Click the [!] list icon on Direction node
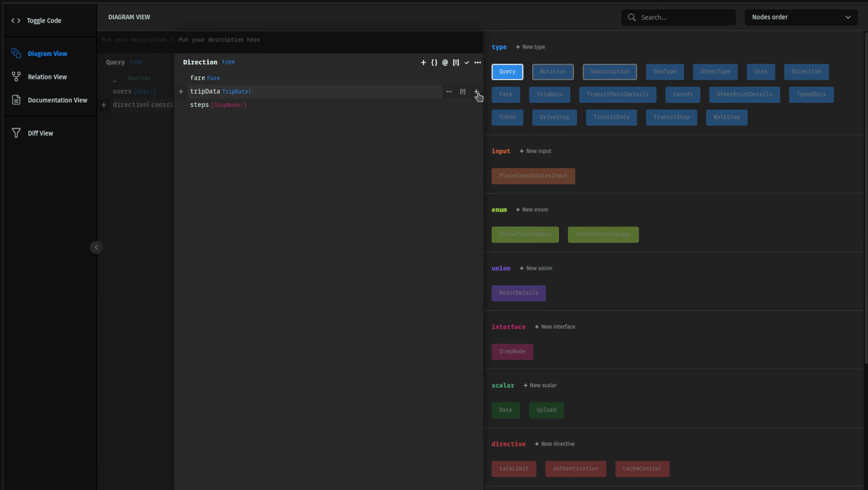 (456, 63)
